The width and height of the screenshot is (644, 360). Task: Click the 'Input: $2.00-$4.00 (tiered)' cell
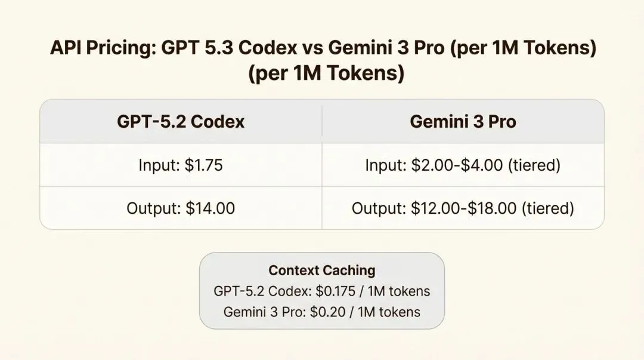[x=463, y=165]
